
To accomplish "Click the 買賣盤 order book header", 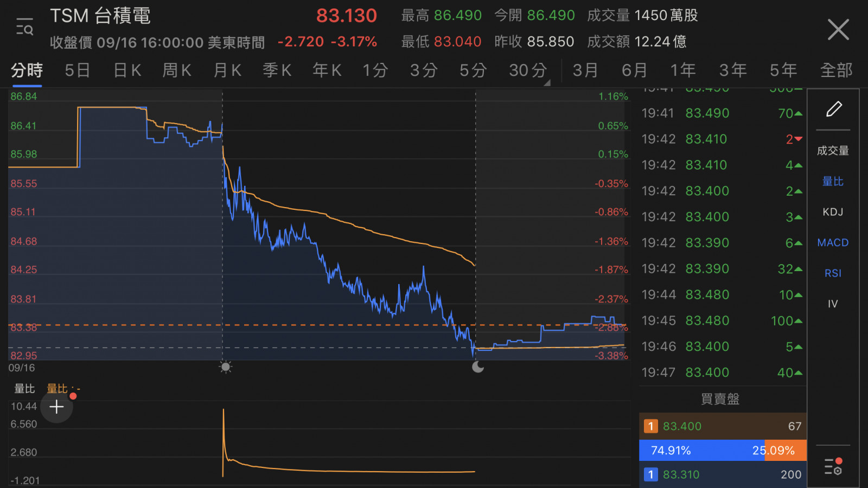I will point(720,399).
